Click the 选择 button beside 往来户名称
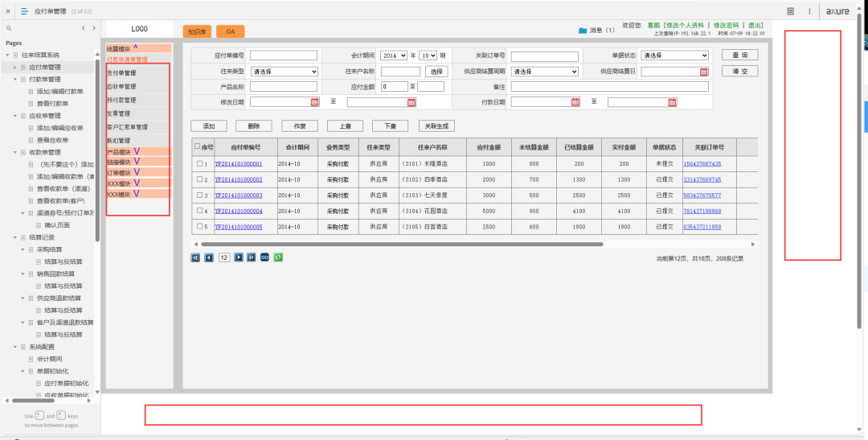The width and height of the screenshot is (868, 440). 436,72
